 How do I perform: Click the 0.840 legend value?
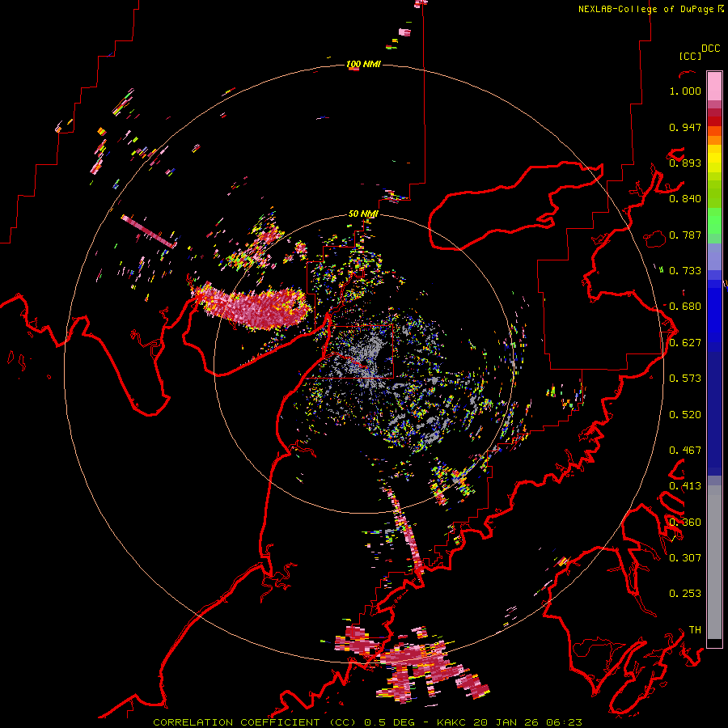(x=685, y=199)
